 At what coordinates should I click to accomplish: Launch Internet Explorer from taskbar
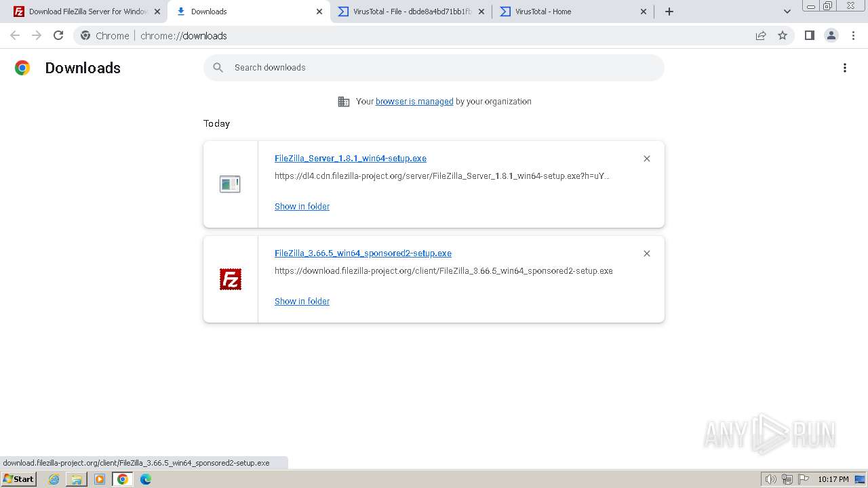click(54, 479)
